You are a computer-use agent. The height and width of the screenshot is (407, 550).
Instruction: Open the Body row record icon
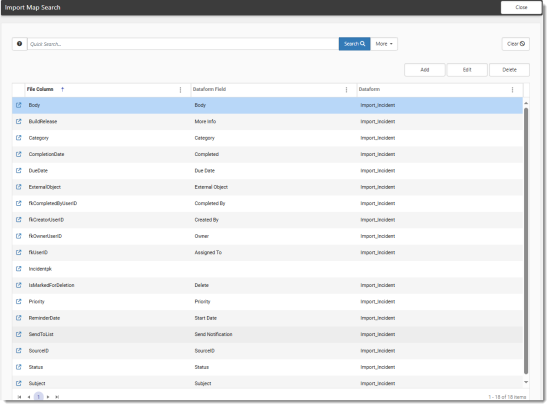click(x=19, y=105)
